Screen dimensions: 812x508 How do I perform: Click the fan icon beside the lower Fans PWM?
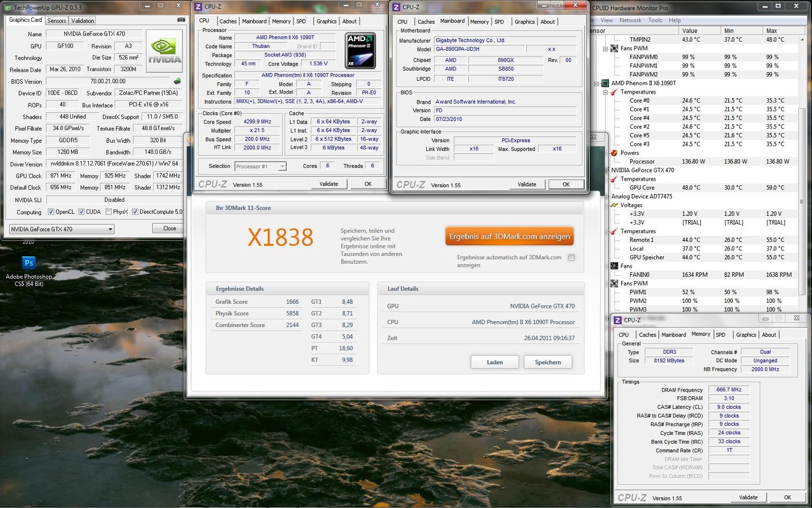click(x=614, y=283)
